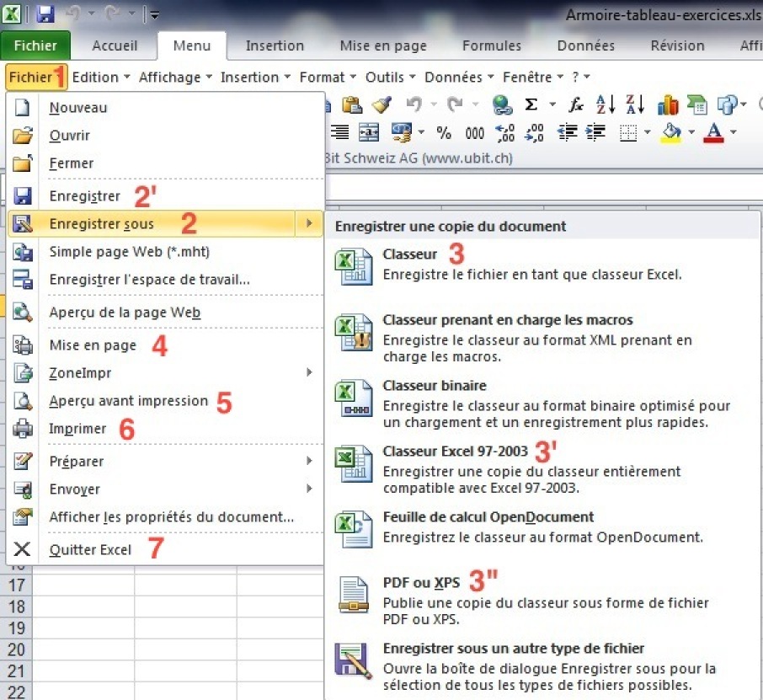Viewport: 763px width, 700px height.
Task: Open the currency format dropdown arrow
Action: coord(421,132)
